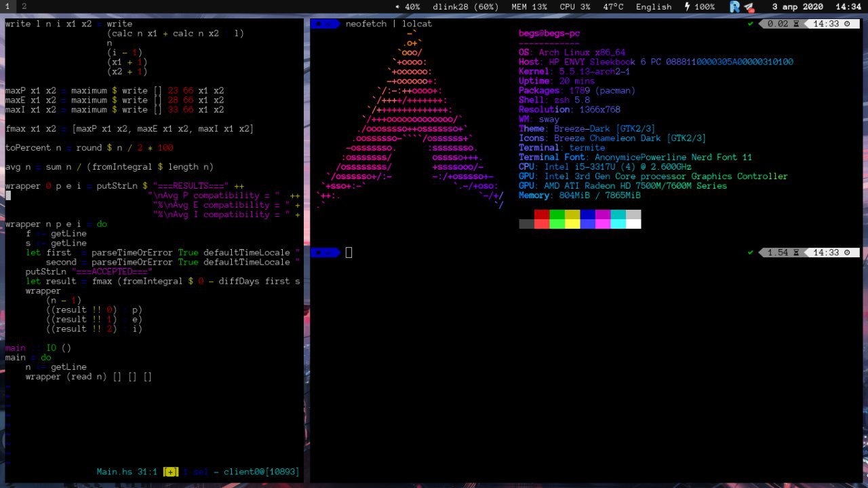Click the English keyboard layout indicator

[x=654, y=7]
